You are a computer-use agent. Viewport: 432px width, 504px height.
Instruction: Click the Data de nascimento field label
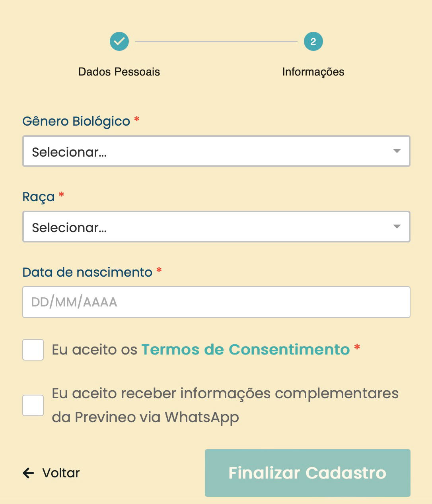87,272
